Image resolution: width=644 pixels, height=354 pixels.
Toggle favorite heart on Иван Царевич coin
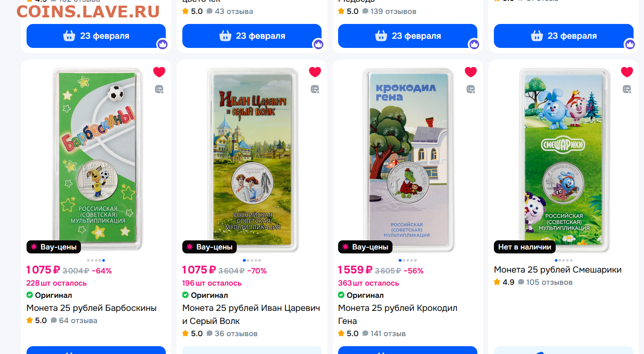[315, 72]
